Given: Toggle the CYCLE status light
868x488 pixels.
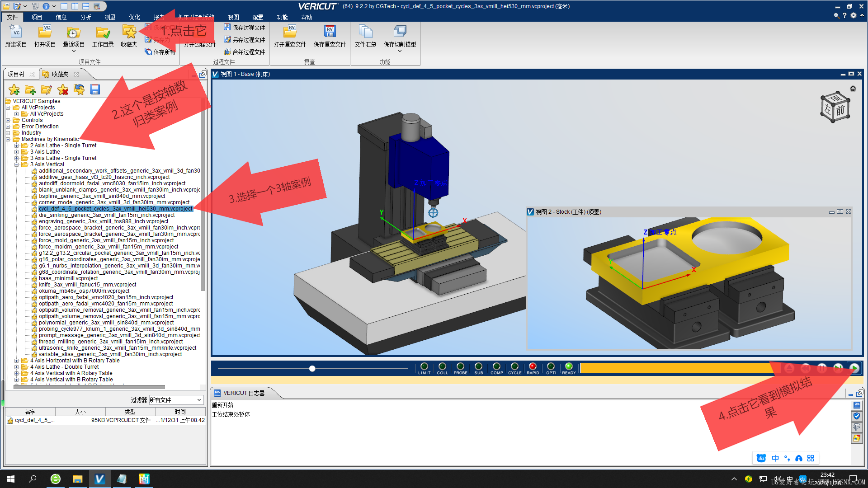Looking at the screenshot, I should [x=514, y=366].
